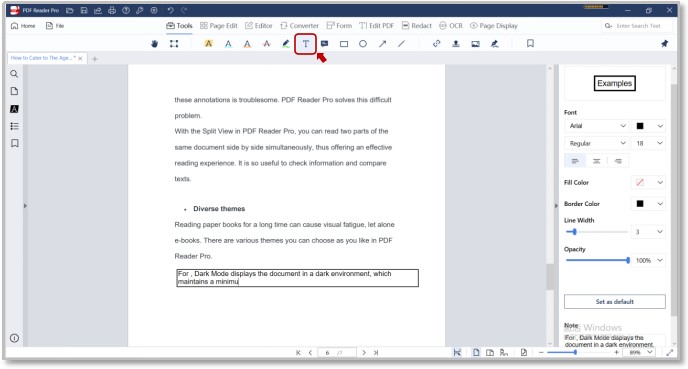Set text alignment to right
Image resolution: width=688 pixels, height=369 pixels.
618,161
